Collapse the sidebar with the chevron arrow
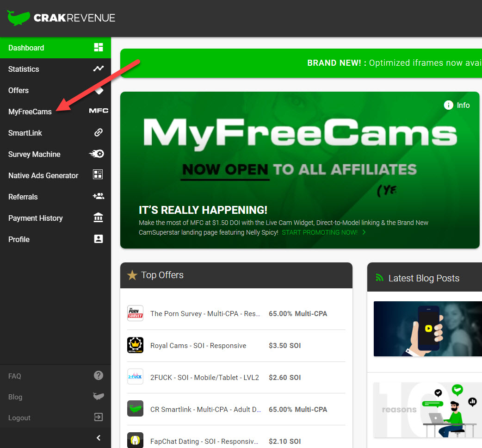The width and height of the screenshot is (482, 448). pos(98,438)
